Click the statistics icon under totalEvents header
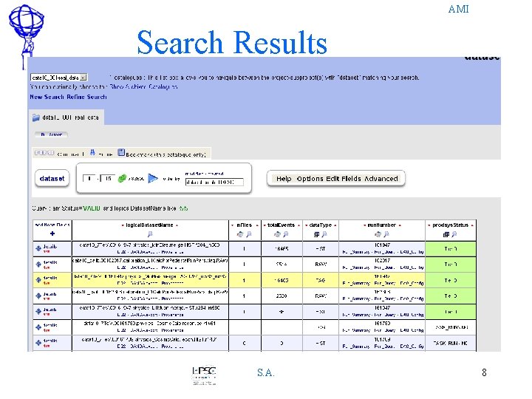 pyautogui.click(x=277, y=234)
